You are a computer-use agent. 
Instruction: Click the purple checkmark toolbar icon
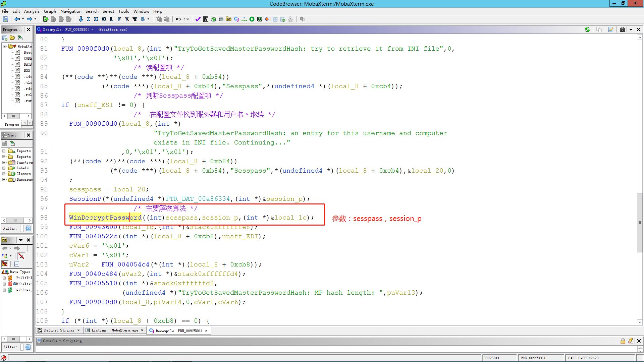coord(198,19)
